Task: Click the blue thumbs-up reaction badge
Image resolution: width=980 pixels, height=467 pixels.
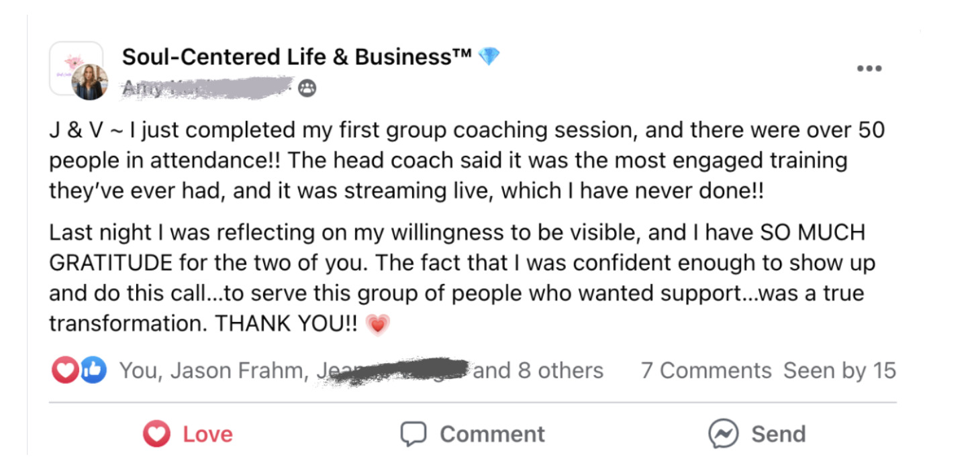Action: point(94,370)
